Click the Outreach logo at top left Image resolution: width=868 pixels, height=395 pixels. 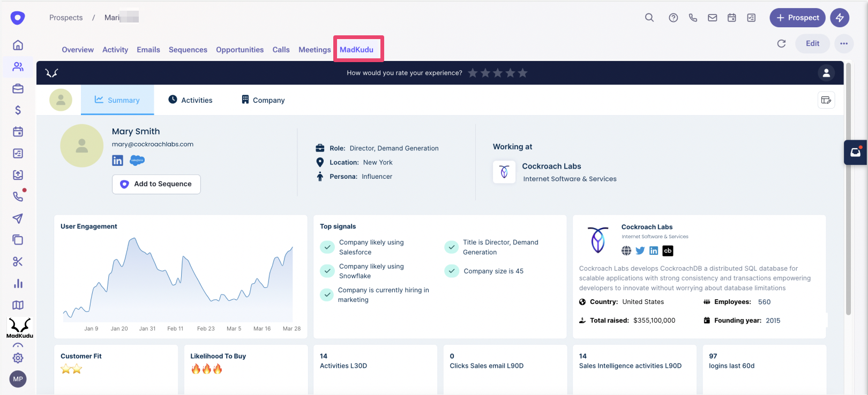(18, 18)
